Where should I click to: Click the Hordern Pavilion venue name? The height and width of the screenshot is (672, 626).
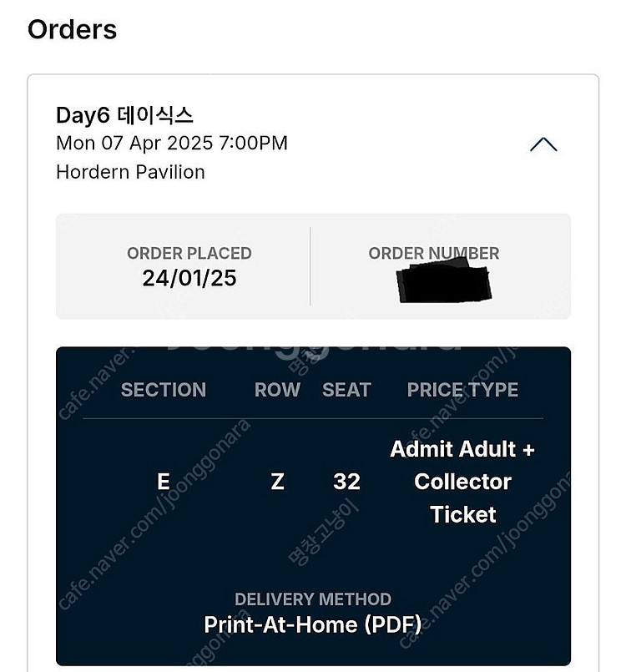131,172
